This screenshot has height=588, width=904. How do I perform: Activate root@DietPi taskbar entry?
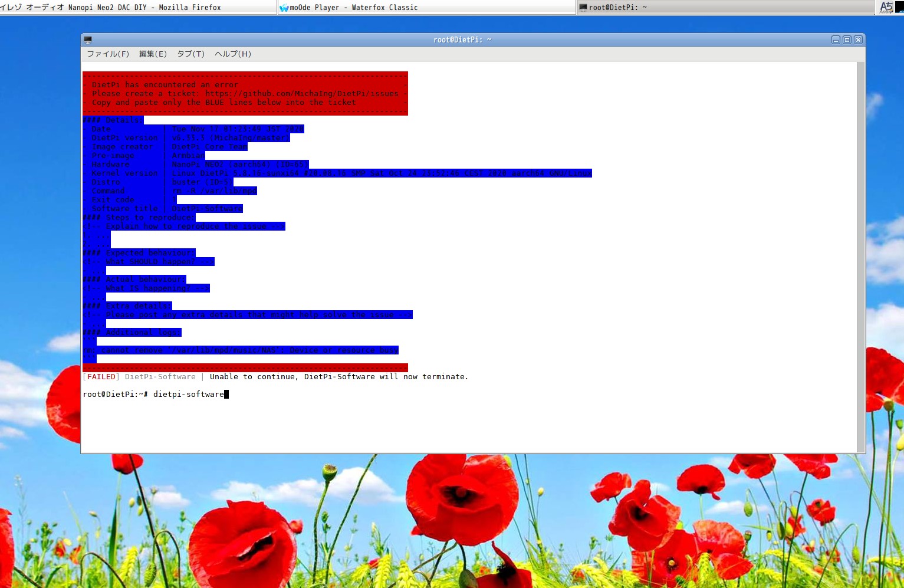(x=617, y=8)
